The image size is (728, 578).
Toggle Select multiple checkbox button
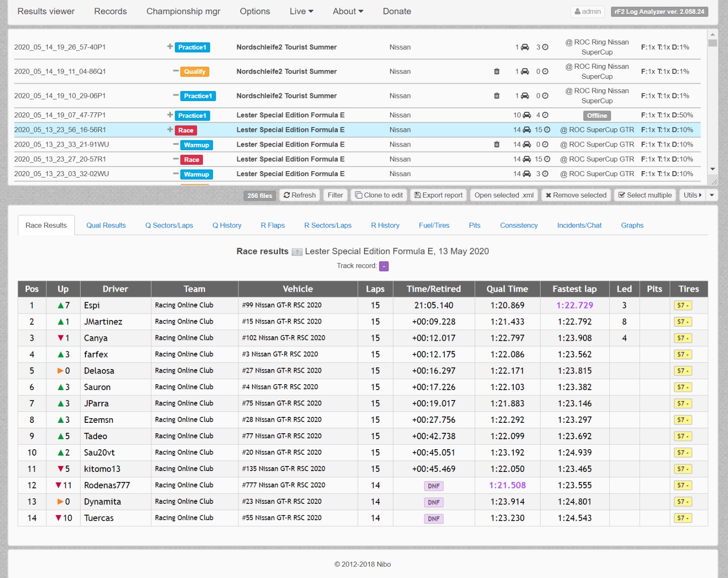645,195
